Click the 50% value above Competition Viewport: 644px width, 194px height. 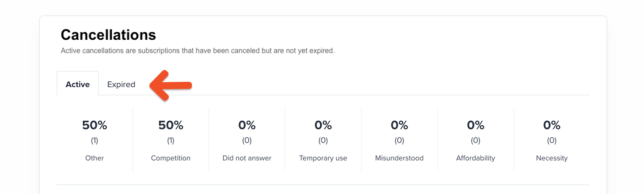(x=171, y=126)
